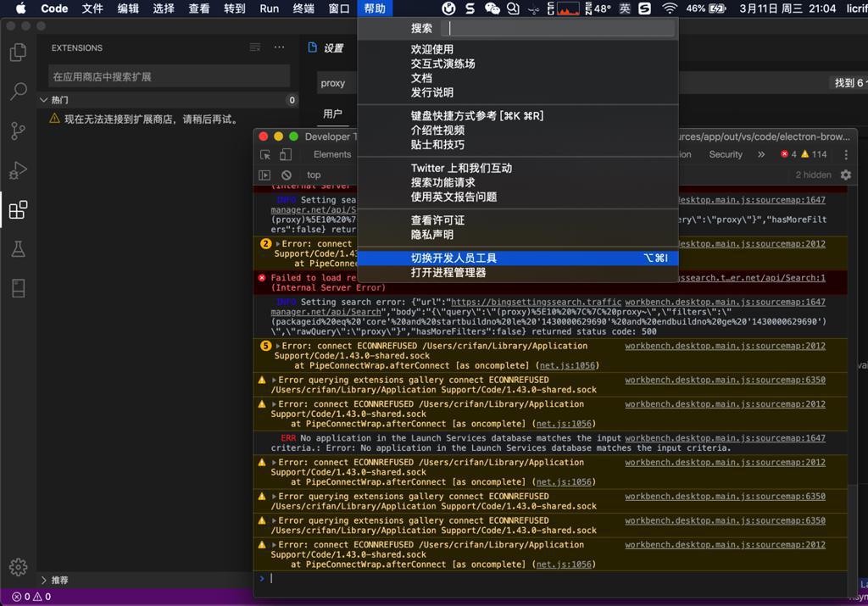Show more DevTools tabs chevron

761,154
